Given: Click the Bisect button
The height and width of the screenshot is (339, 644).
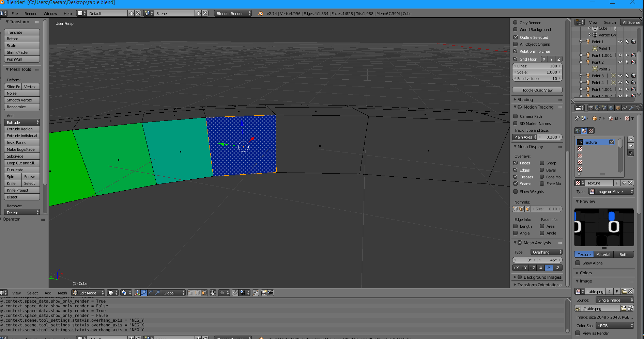Looking at the screenshot, I should [22, 197].
